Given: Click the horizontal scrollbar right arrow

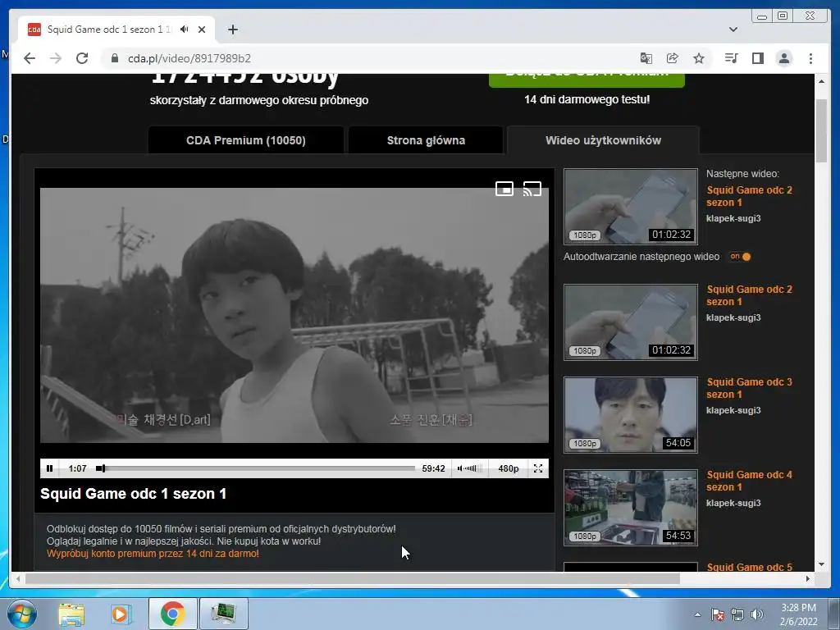Looking at the screenshot, I should coord(808,578).
